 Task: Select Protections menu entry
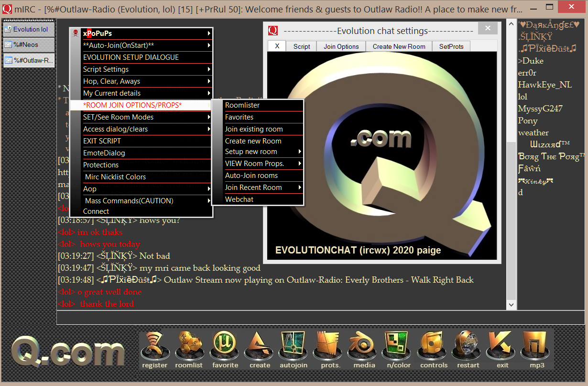coord(141,165)
